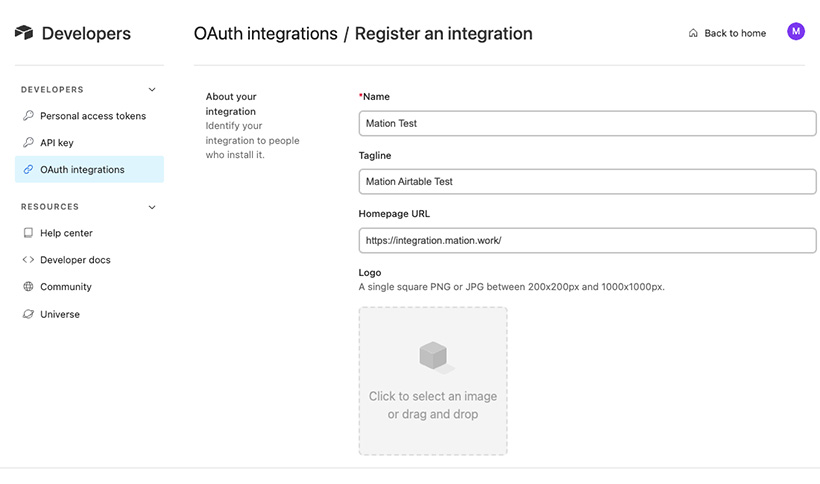Image resolution: width=820 pixels, height=484 pixels.
Task: Click the cube placeholder icon in logo area
Action: pos(436,357)
